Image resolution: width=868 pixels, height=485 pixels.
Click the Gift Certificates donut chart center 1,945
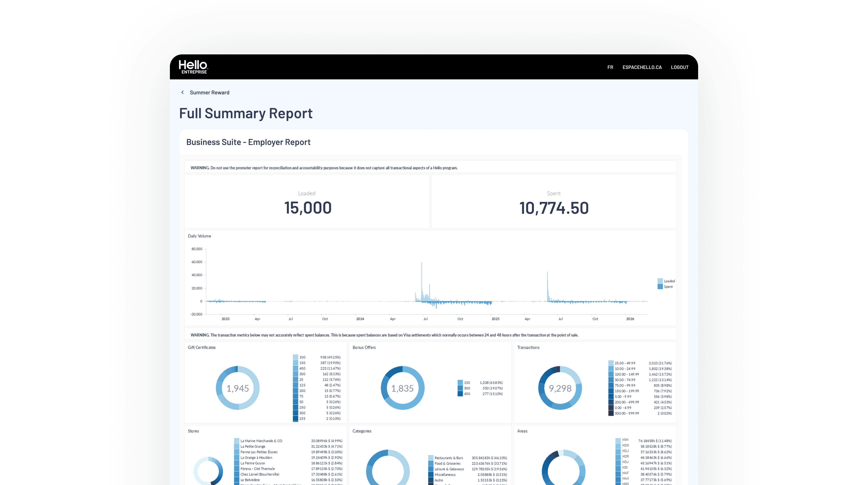click(x=237, y=388)
